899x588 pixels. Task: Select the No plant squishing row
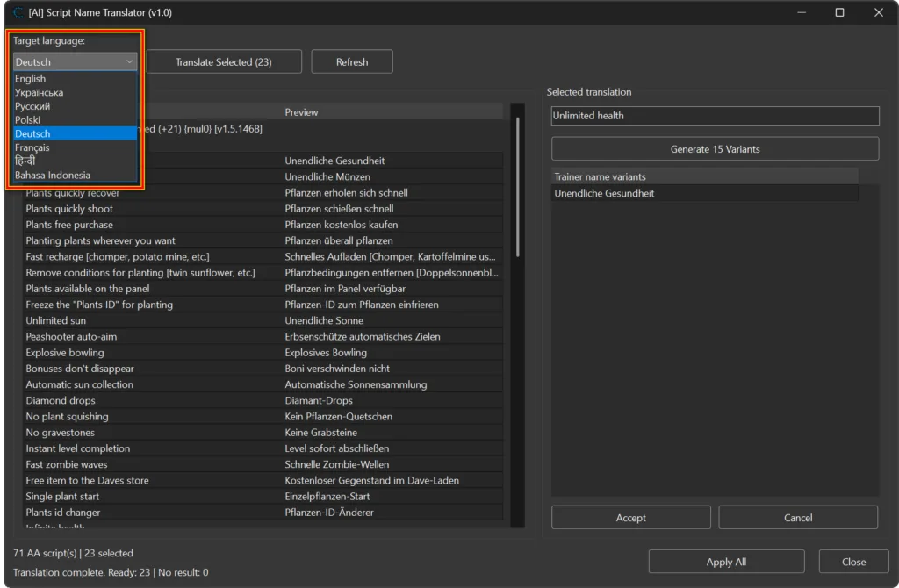263,417
